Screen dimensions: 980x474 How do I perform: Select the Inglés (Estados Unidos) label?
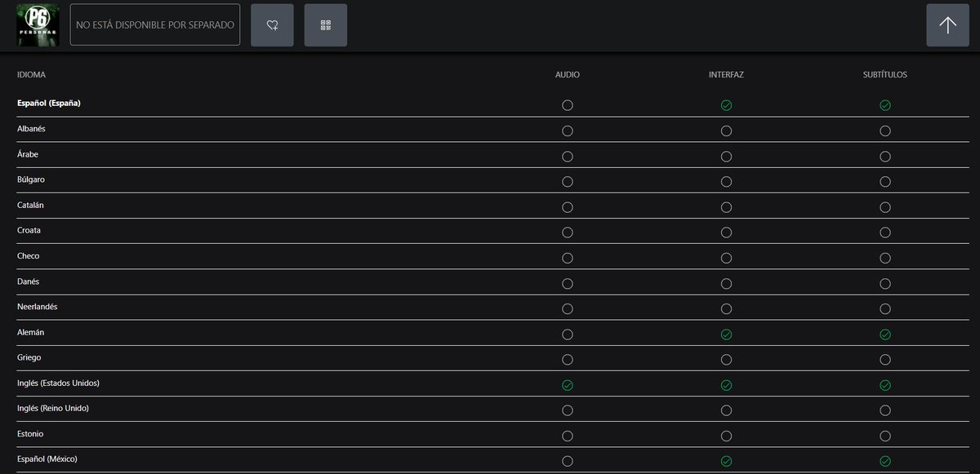[x=58, y=383]
